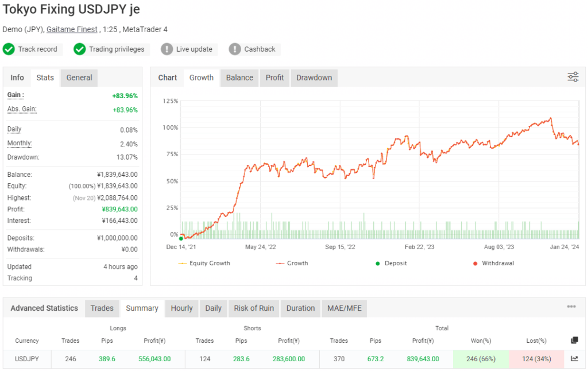
Task: Select the Stats tab
Action: 45,77
